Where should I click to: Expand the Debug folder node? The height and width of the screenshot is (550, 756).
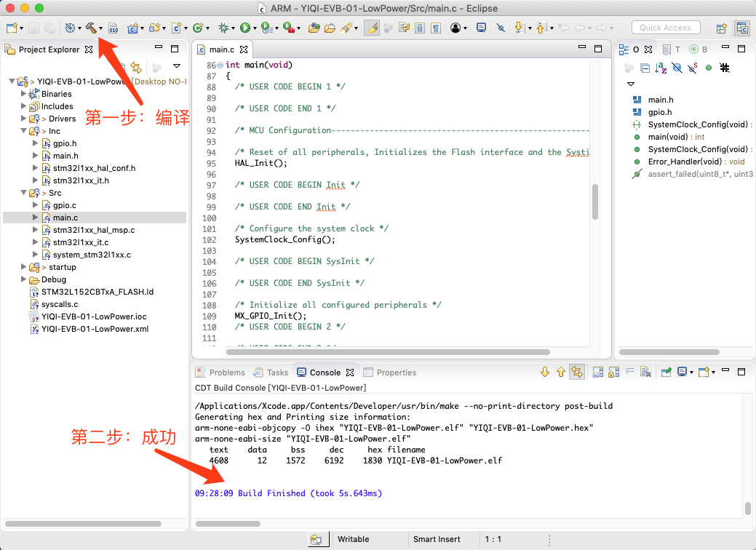coord(23,279)
